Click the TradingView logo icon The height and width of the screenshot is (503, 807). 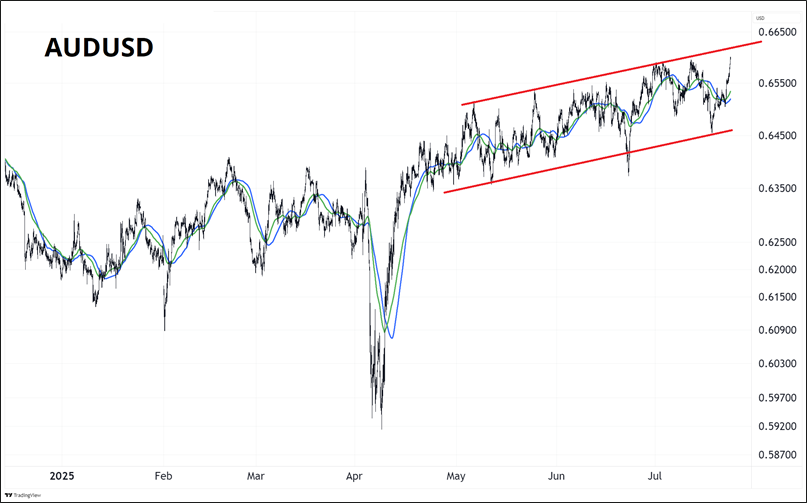[x=10, y=494]
